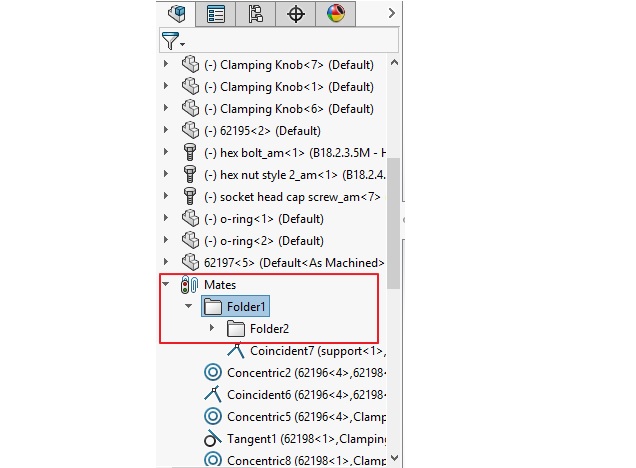Click the 62195<2> part icon

pyautogui.click(x=190, y=130)
